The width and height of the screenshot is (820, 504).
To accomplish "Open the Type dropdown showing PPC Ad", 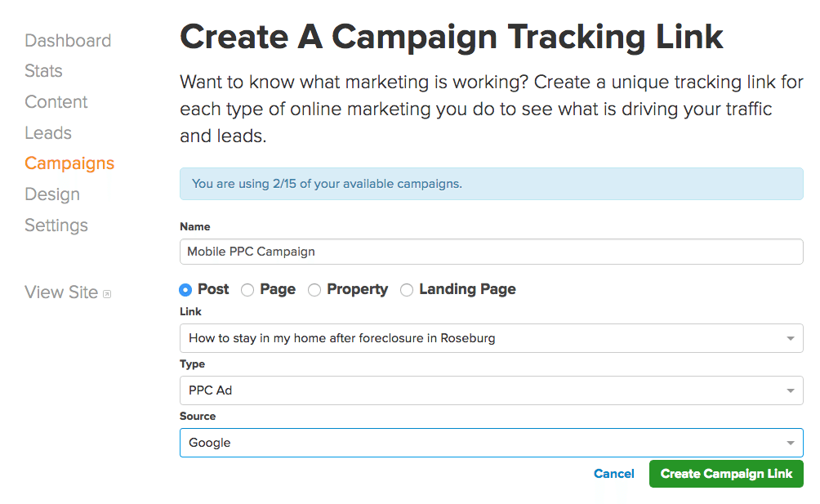I will click(490, 390).
